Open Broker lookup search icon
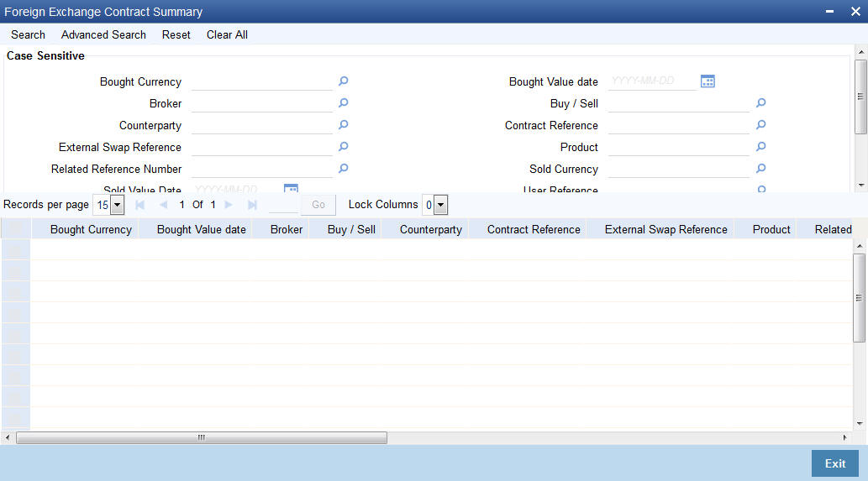The width and height of the screenshot is (868, 481). [x=343, y=103]
